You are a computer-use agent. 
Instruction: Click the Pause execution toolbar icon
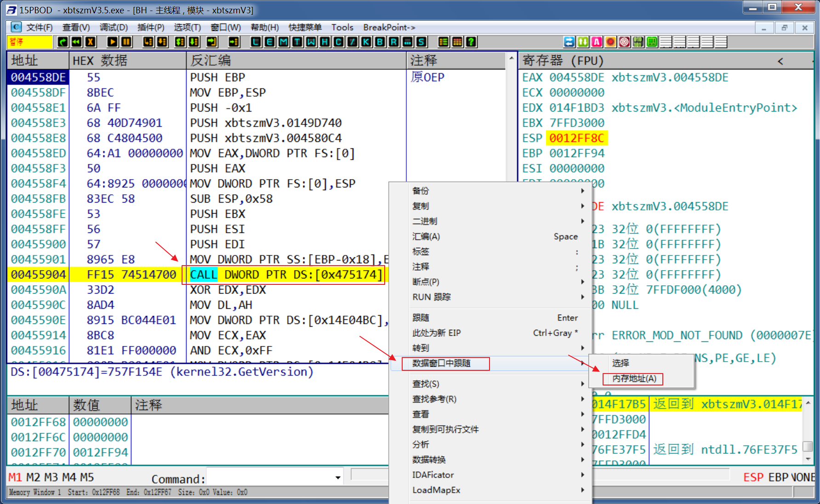pyautogui.click(x=126, y=42)
